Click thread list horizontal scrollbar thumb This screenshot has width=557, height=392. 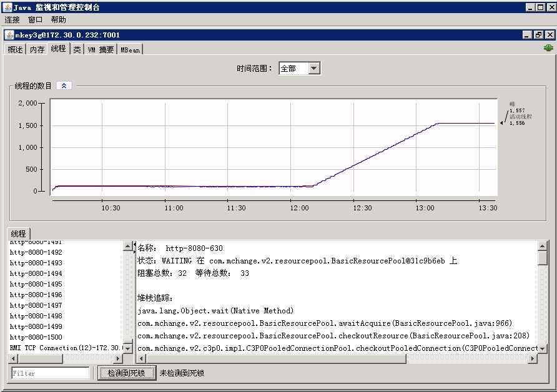click(x=40, y=359)
